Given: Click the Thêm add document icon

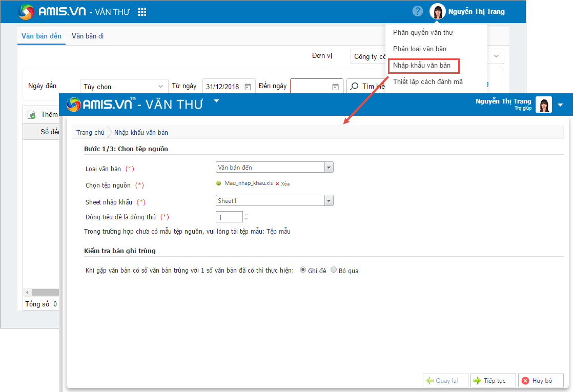Looking at the screenshot, I should (x=31, y=115).
